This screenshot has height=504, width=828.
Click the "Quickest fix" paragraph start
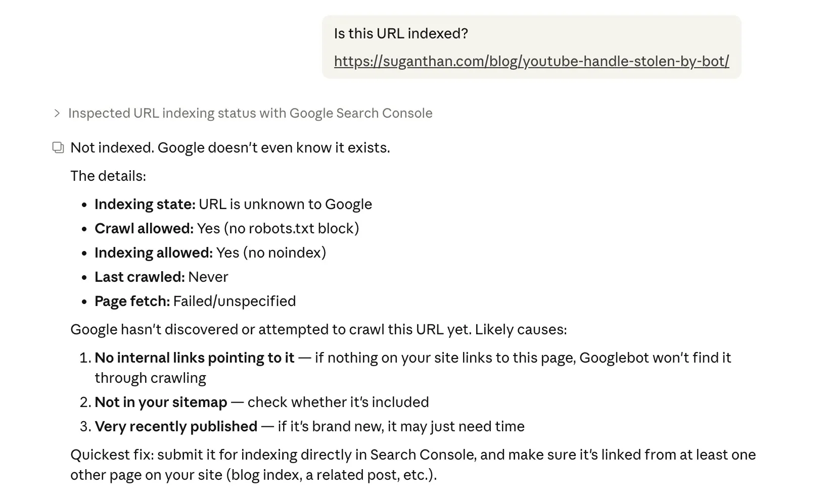coord(112,455)
